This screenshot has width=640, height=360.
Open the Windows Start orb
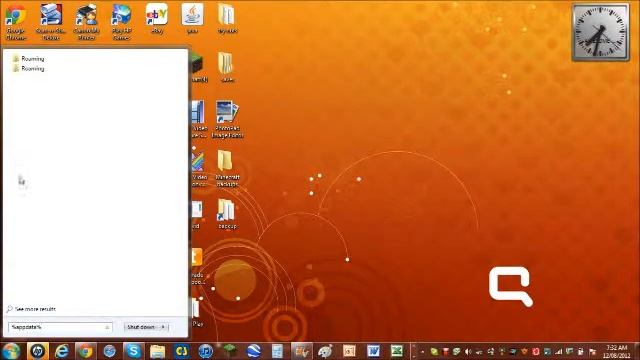(x=11, y=351)
